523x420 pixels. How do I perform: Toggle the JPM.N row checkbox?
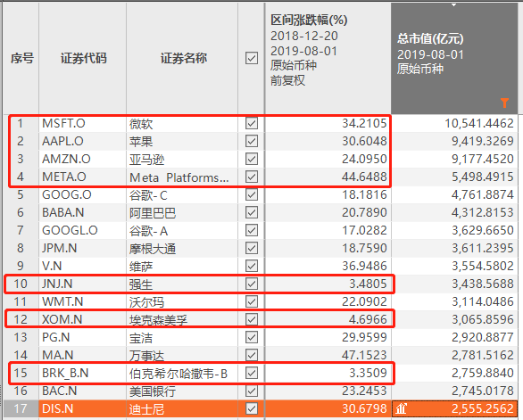point(252,248)
